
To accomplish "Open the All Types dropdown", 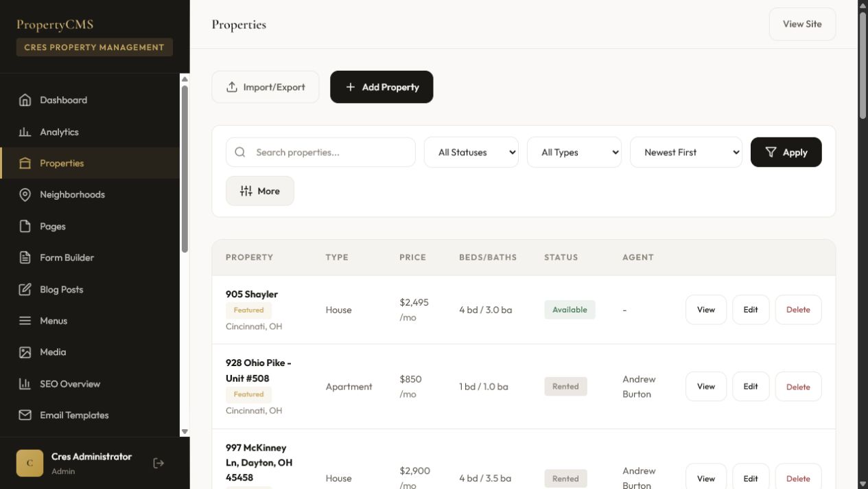I will (574, 152).
